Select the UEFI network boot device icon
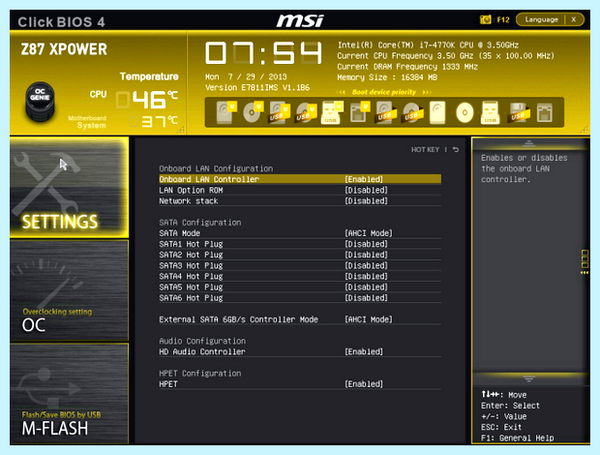This screenshot has width=600, height=455. pyautogui.click(x=359, y=113)
